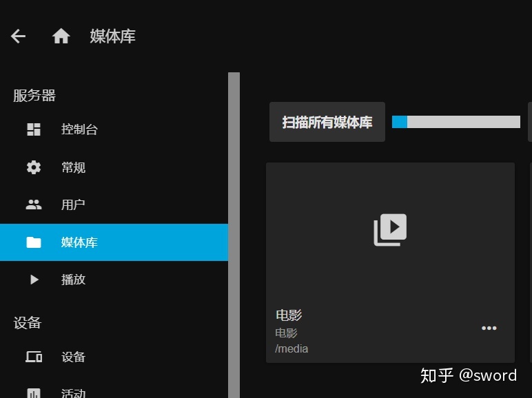This screenshot has width=532, height=398.
Task: Open 常规 settings in the sidebar
Action: (114, 167)
